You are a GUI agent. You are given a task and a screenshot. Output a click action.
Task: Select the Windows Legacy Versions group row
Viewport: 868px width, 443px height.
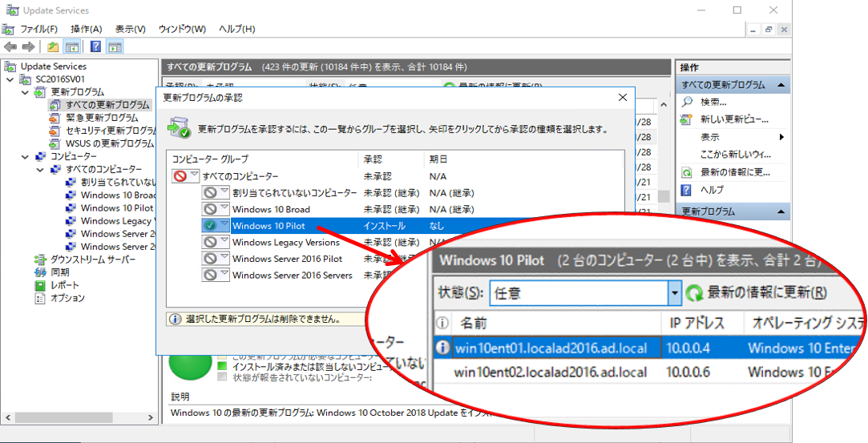[285, 242]
